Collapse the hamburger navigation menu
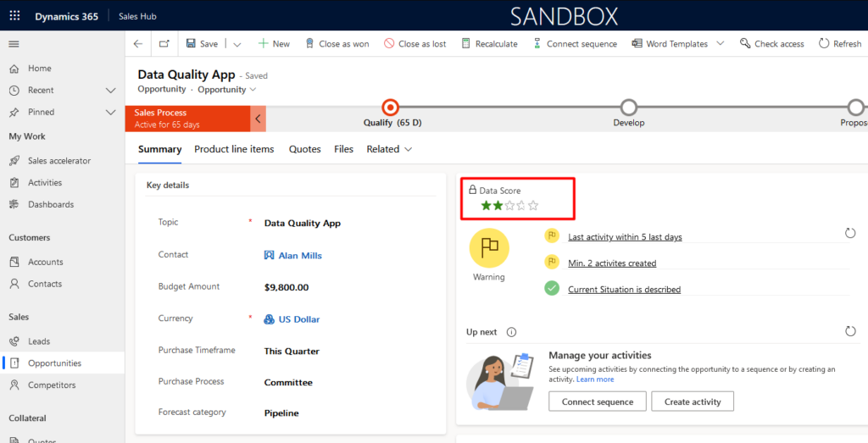Viewport: 868px width, 443px height. tap(14, 44)
